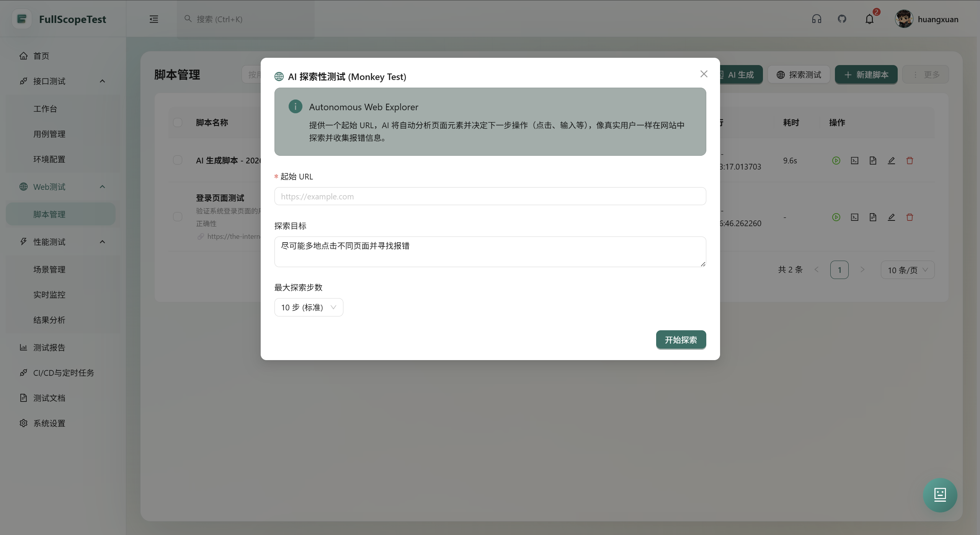The image size is (980, 535).
Task: Click the 探索测试 button
Action: tap(799, 75)
